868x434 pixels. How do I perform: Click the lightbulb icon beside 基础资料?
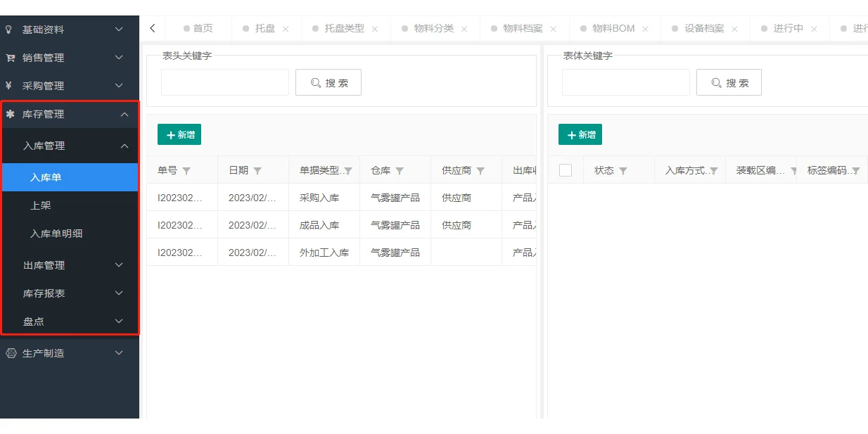click(x=9, y=30)
